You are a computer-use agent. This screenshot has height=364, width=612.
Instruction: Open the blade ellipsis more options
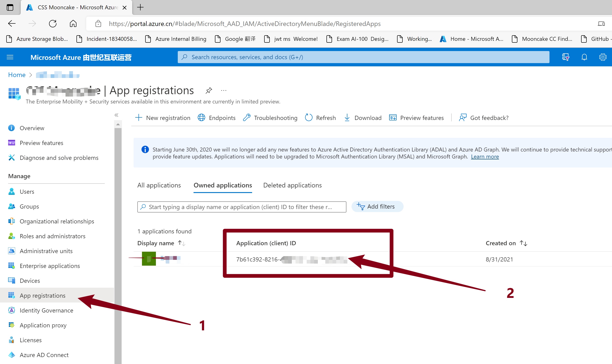224,90
